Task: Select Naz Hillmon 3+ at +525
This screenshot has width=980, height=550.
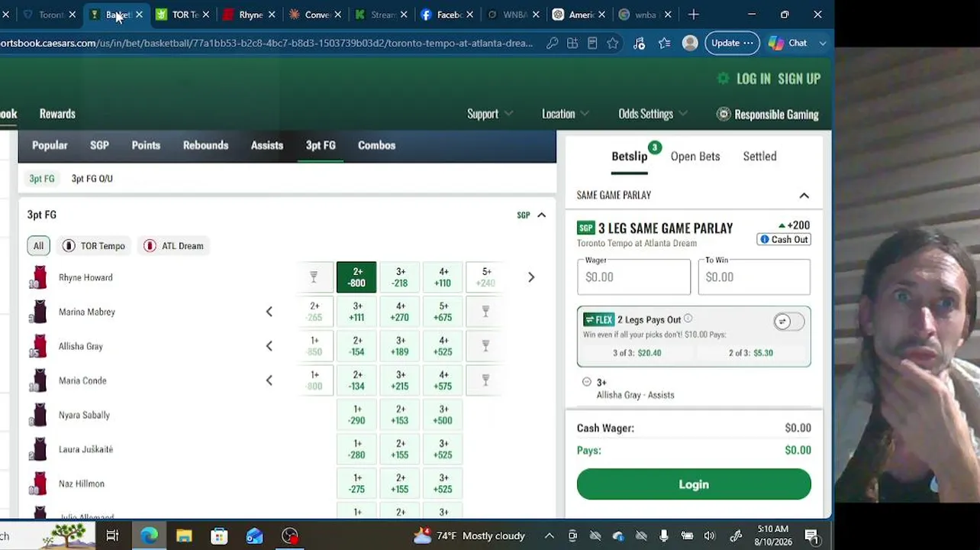Action: coord(443,484)
